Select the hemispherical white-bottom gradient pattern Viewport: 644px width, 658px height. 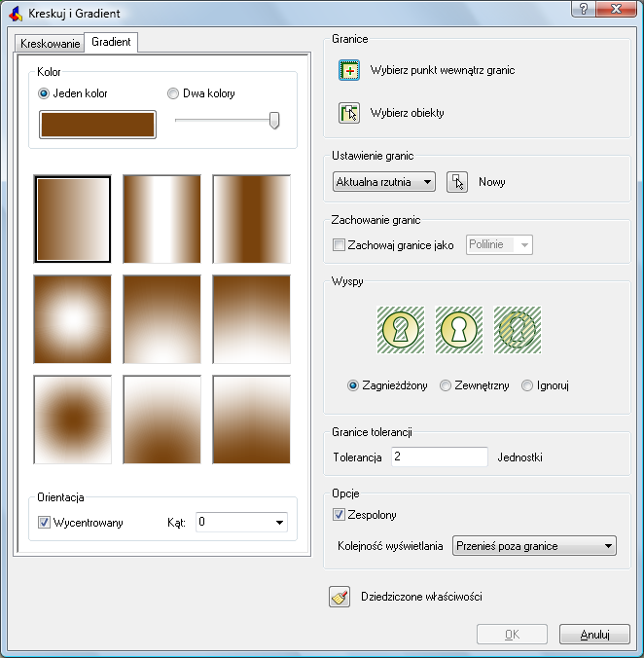(161, 319)
